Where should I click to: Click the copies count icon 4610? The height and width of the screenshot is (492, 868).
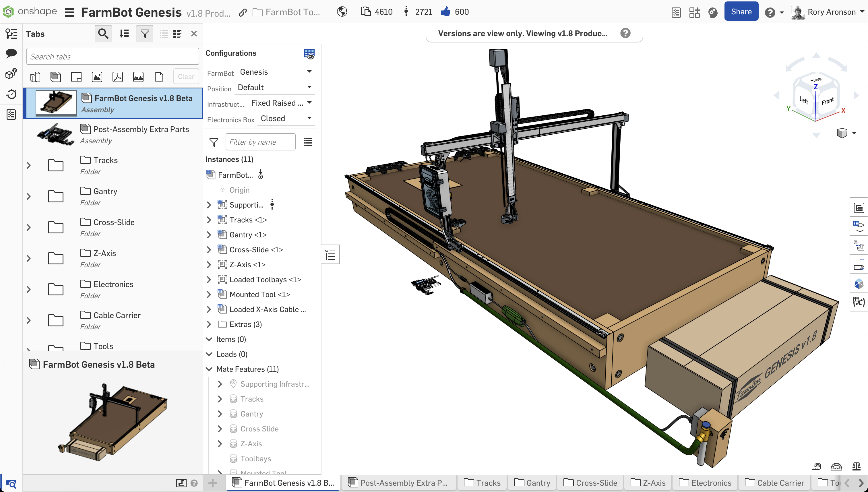[366, 12]
